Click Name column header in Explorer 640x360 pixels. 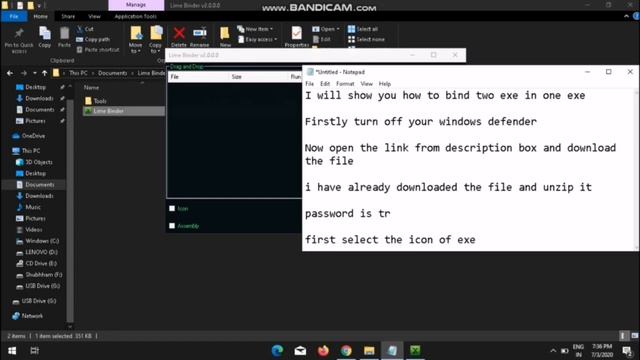point(91,87)
